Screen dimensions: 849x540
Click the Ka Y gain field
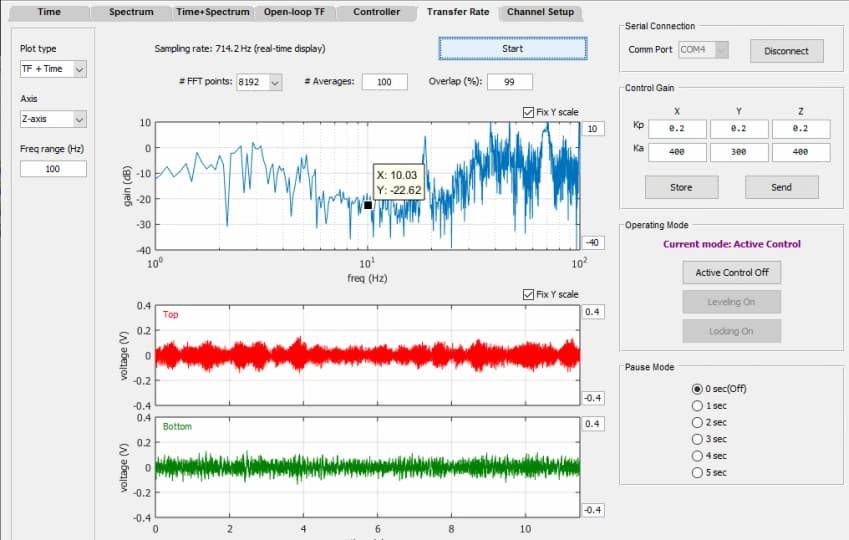click(x=739, y=152)
